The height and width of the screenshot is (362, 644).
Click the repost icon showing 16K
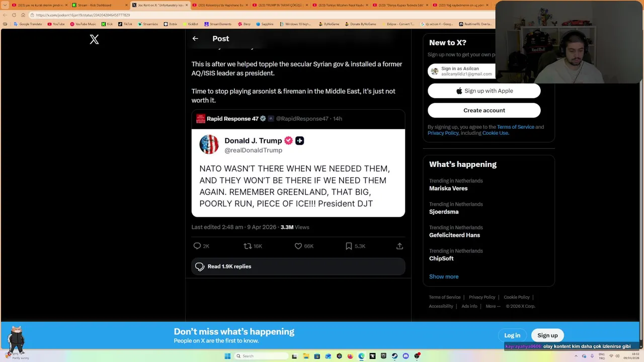[x=248, y=246]
